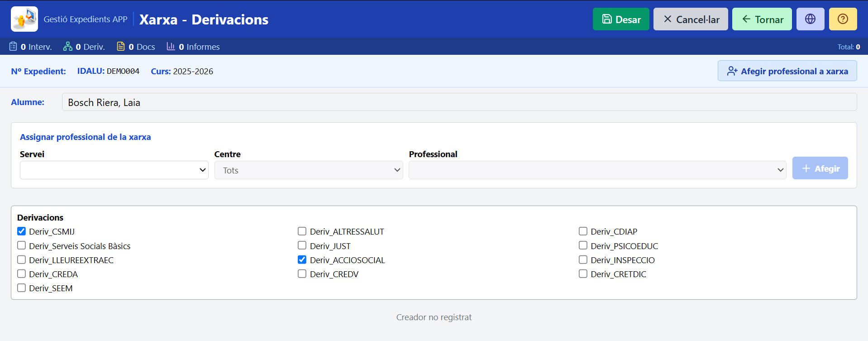Click the disabled Afegir plus button
Viewport: 868px width, 341px height.
pos(820,168)
